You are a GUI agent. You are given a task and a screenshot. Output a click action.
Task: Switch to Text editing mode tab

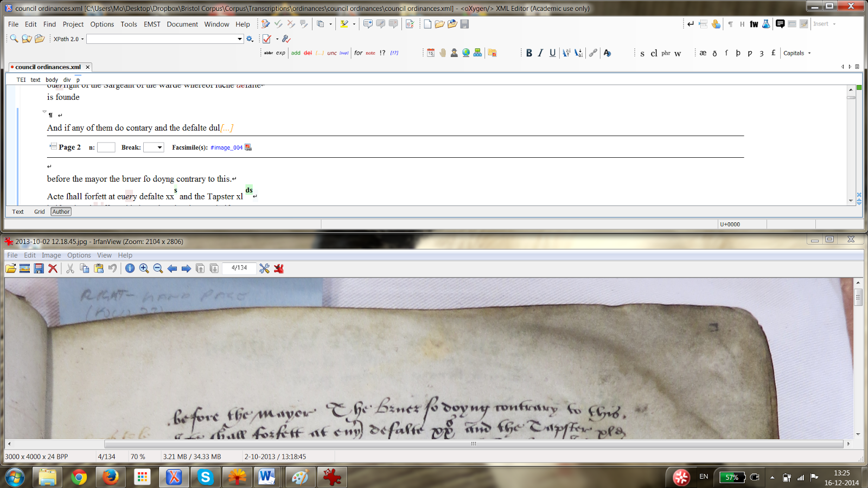coord(18,212)
